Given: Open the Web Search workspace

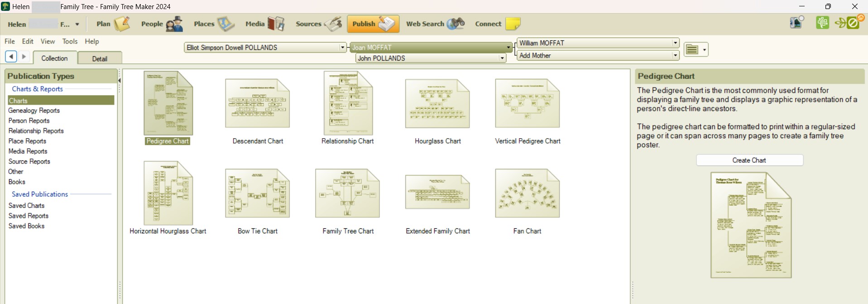Looking at the screenshot, I should (x=435, y=24).
